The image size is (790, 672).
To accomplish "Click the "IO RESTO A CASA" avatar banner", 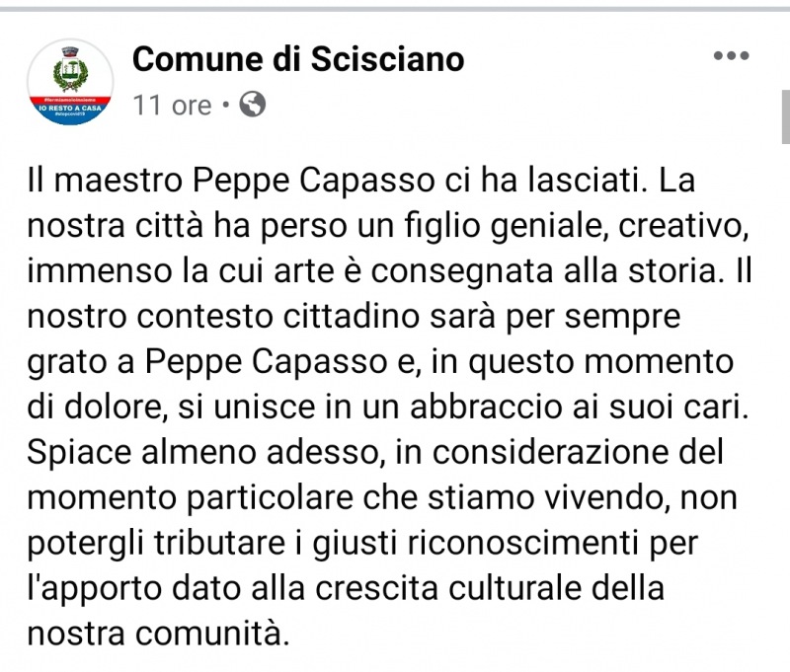I will (70, 108).
